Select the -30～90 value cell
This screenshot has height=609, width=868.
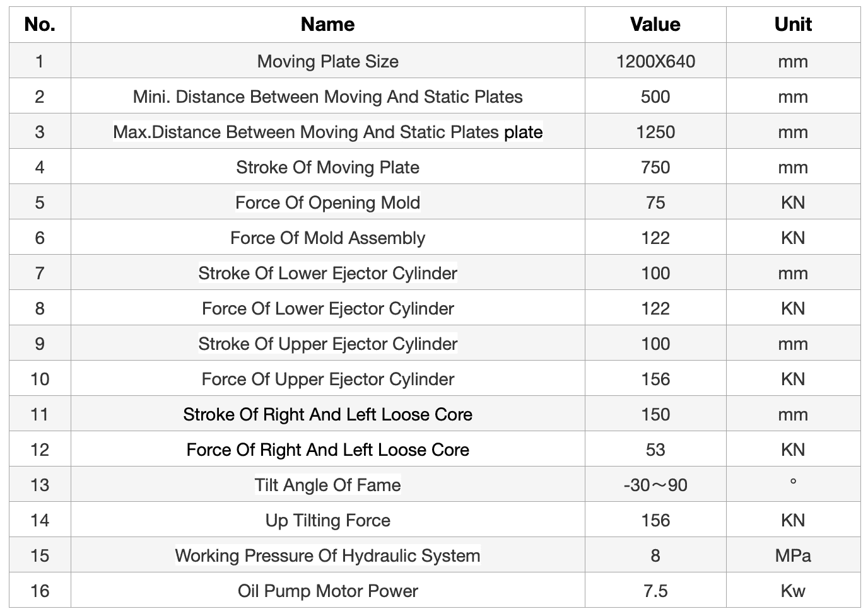coord(655,485)
